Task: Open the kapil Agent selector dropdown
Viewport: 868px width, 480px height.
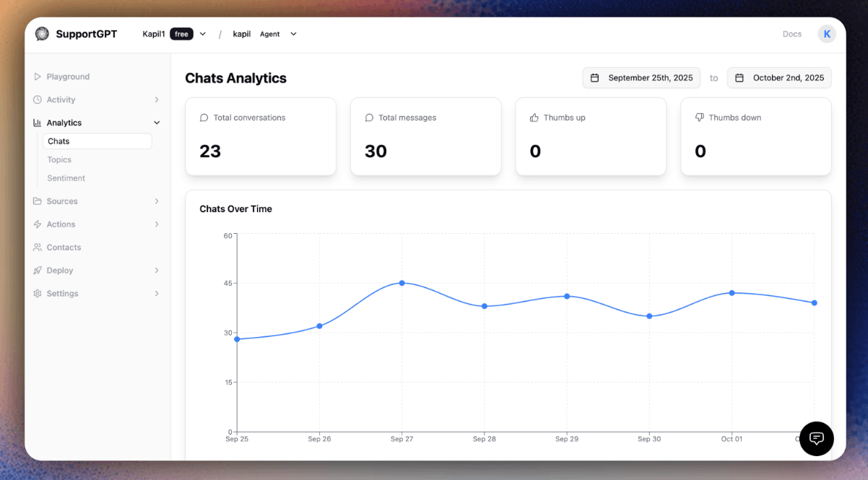Action: [293, 34]
